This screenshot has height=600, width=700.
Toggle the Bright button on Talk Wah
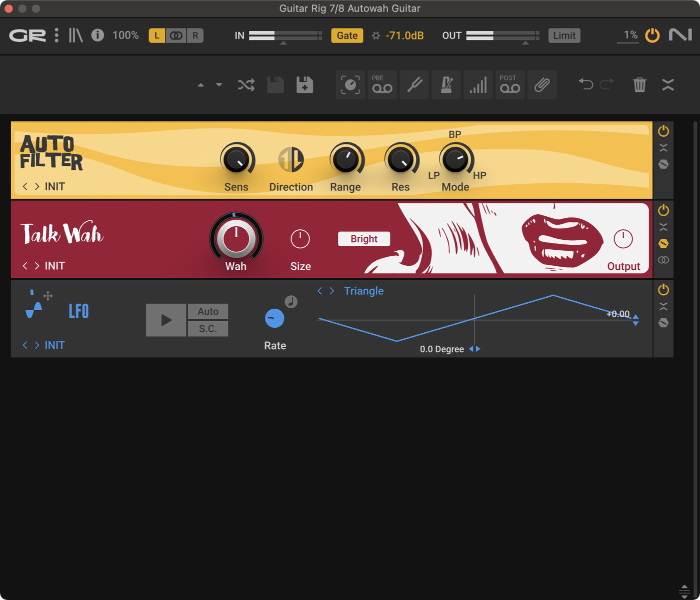point(364,239)
